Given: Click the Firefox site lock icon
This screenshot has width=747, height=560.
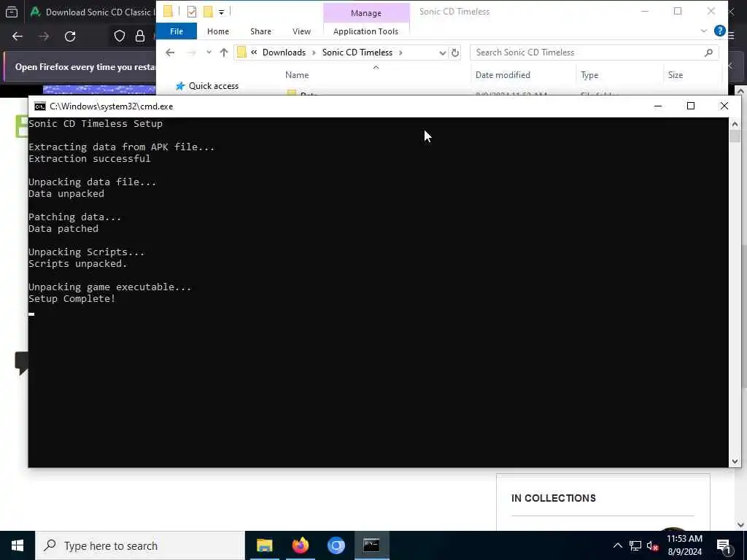Looking at the screenshot, I should pyautogui.click(x=139, y=36).
